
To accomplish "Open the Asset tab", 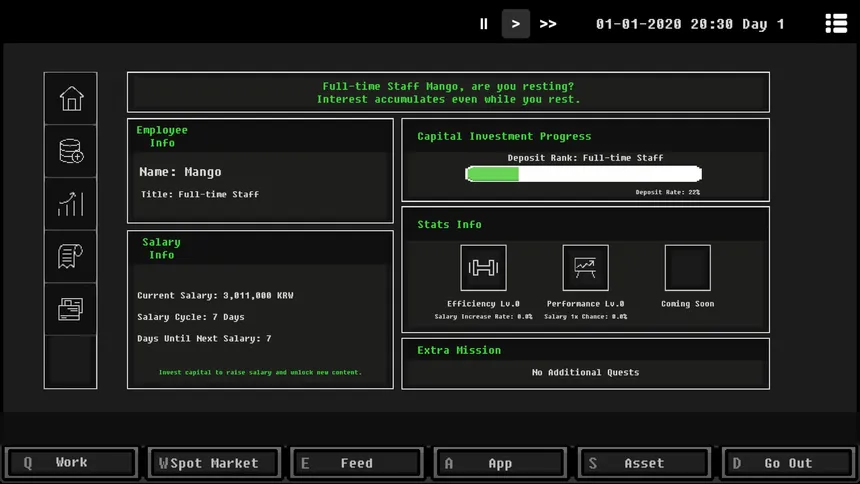I will pos(644,463).
